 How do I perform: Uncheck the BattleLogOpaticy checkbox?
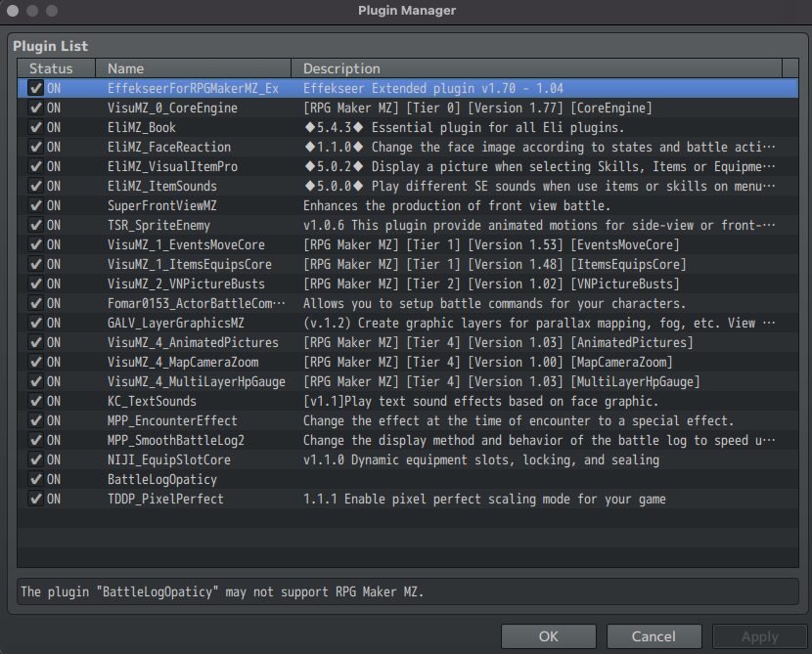click(x=35, y=480)
